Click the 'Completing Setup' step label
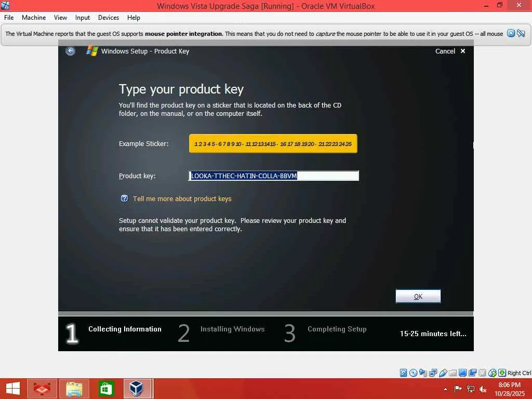The image size is (532, 399). pyautogui.click(x=337, y=329)
